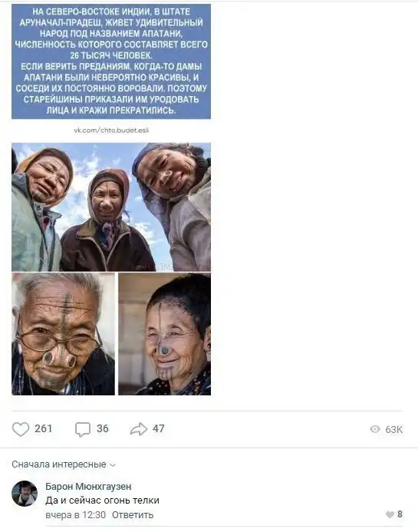The width and height of the screenshot is (418, 532).
Task: Like the post with heart icon
Action: coord(21,429)
